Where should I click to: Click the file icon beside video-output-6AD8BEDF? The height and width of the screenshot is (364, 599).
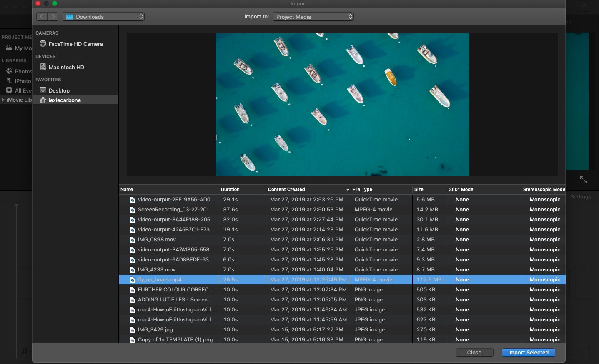[x=133, y=260]
